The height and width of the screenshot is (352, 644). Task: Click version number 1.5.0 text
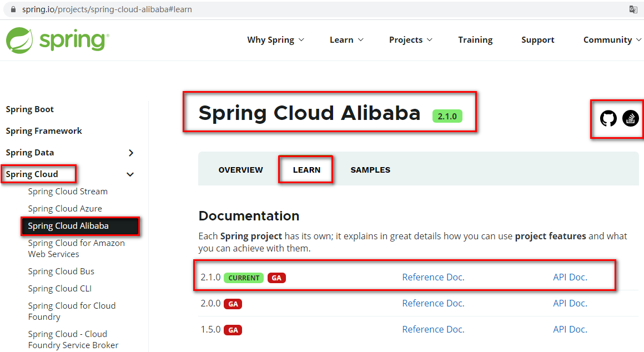coord(210,329)
